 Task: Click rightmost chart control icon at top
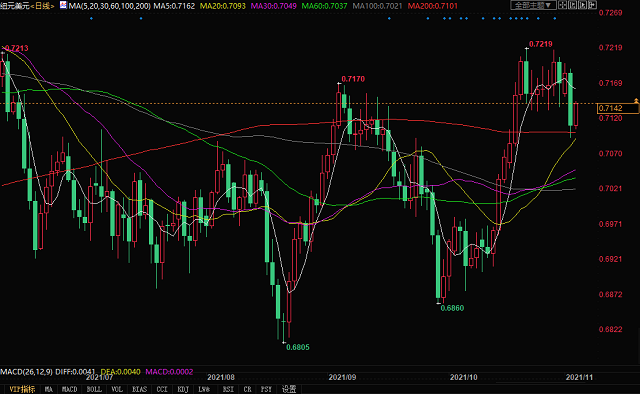click(592, 5)
